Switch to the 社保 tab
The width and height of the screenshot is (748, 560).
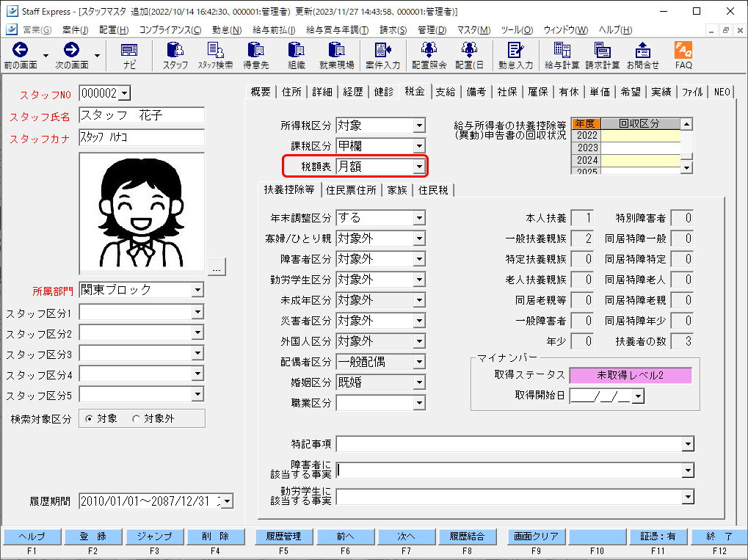pyautogui.click(x=506, y=92)
